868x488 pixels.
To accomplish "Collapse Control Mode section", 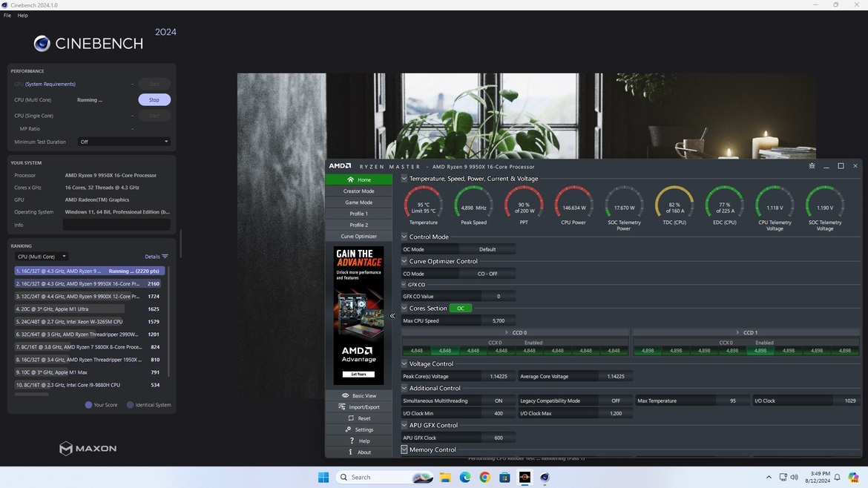I will pos(404,237).
